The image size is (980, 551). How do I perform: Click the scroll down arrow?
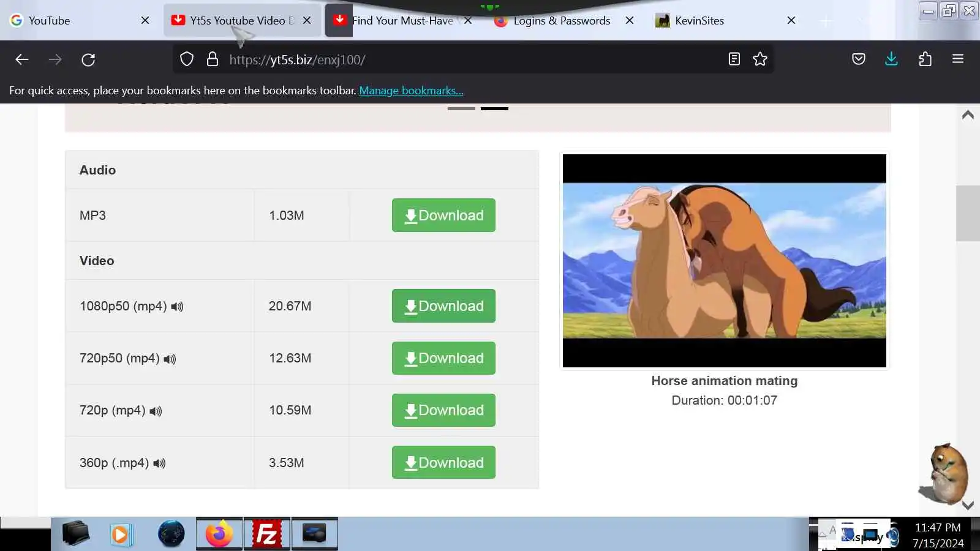(x=968, y=505)
